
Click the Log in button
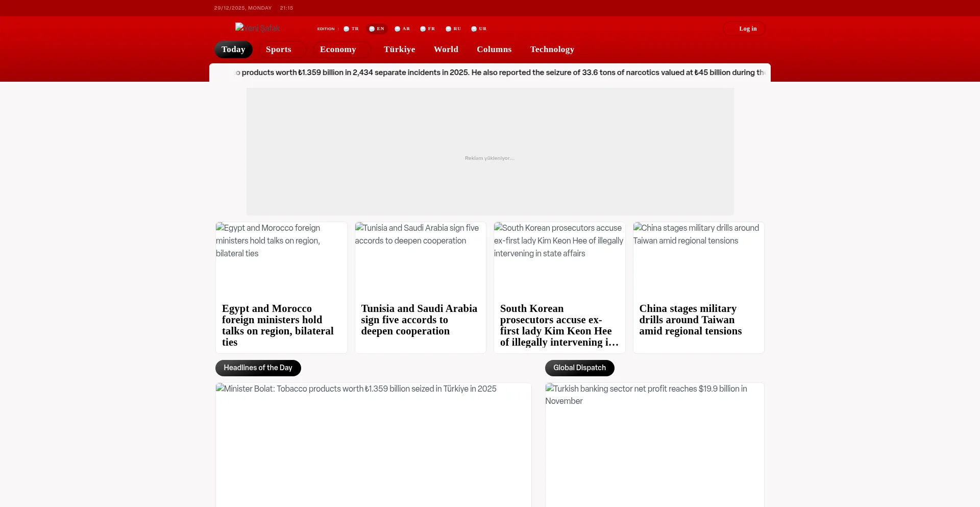[747, 29]
